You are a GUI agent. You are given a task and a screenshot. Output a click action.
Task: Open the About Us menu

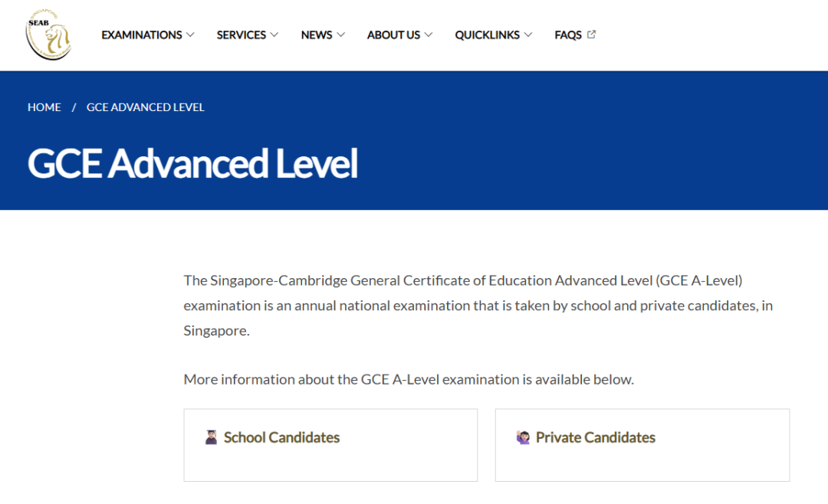pos(393,34)
